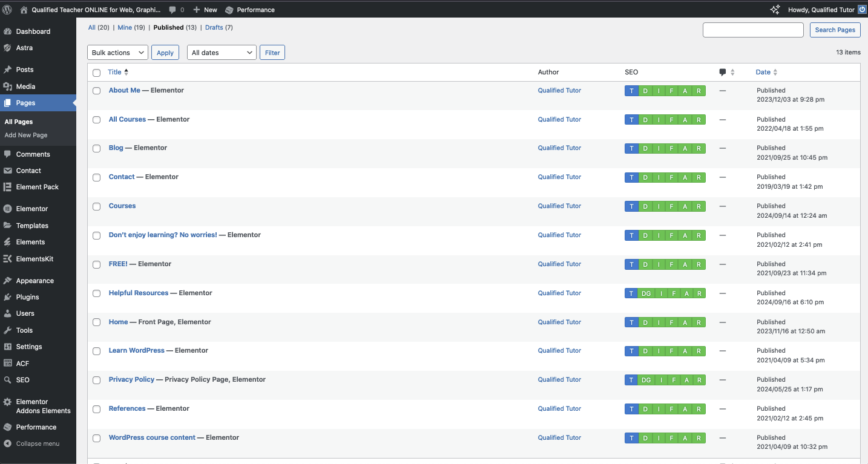Sort pages by the comments column icon
This screenshot has width=868, height=464.
[723, 73]
